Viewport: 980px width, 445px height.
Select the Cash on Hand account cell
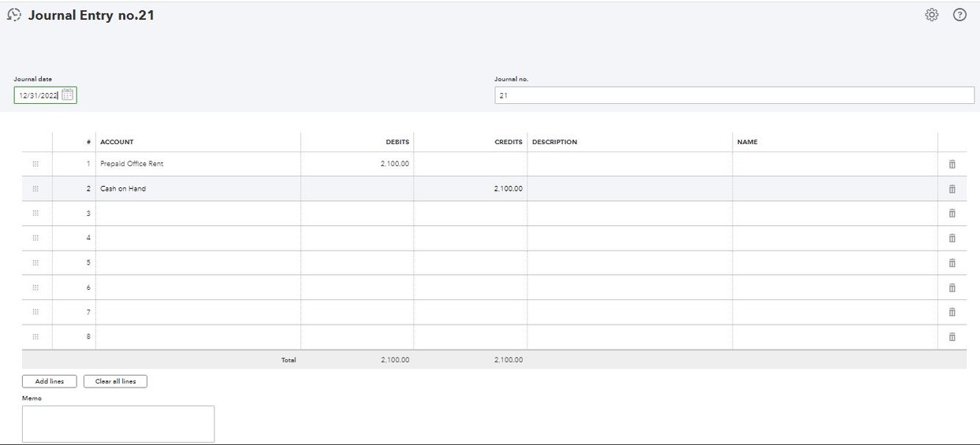click(198, 189)
